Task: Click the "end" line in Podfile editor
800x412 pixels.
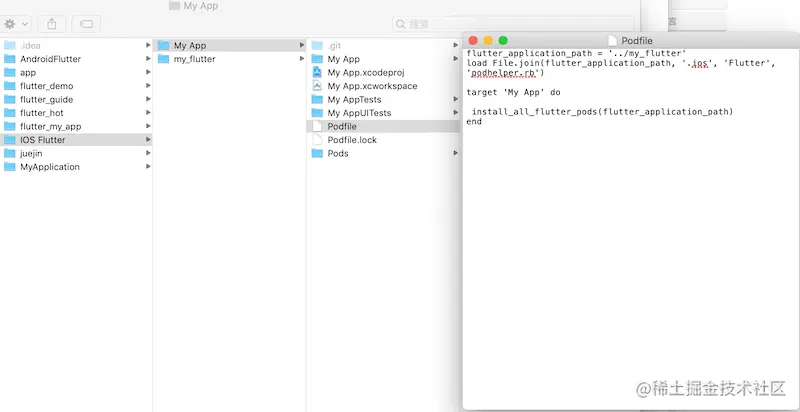Action: [474, 121]
